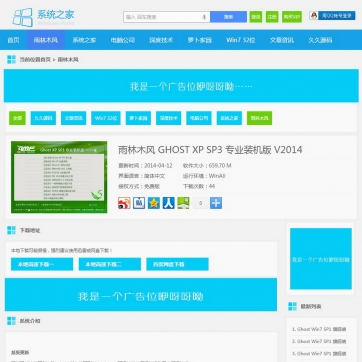The image size is (362, 362).
Task: Select the green 全部 category filter
Action: pyautogui.click(x=17, y=118)
